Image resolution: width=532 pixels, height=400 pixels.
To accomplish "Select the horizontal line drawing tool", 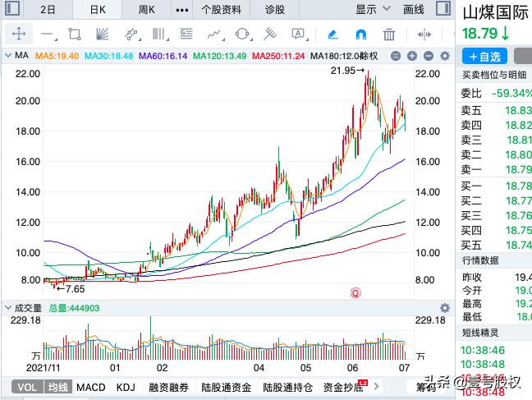I will tap(48, 34).
